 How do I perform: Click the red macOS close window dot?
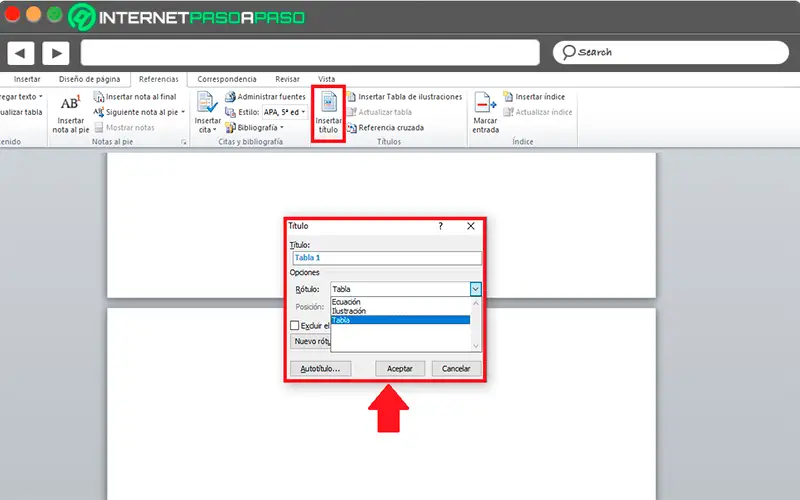12,14
